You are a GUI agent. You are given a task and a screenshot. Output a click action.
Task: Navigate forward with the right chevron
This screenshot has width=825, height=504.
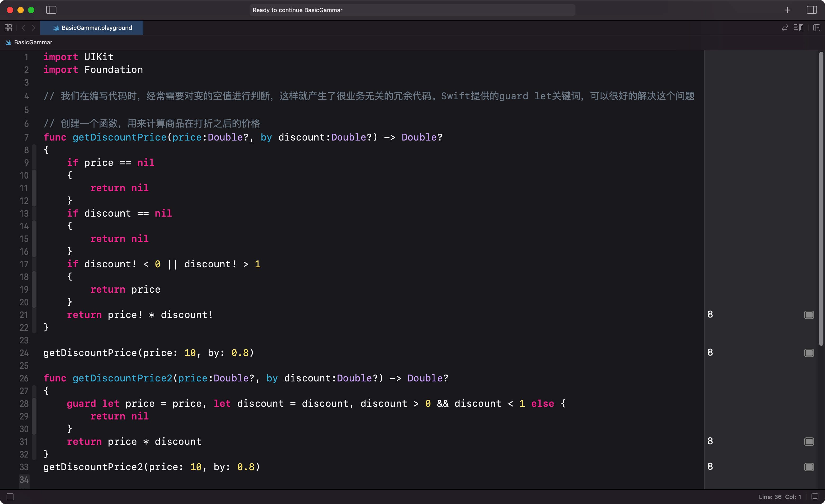click(34, 28)
